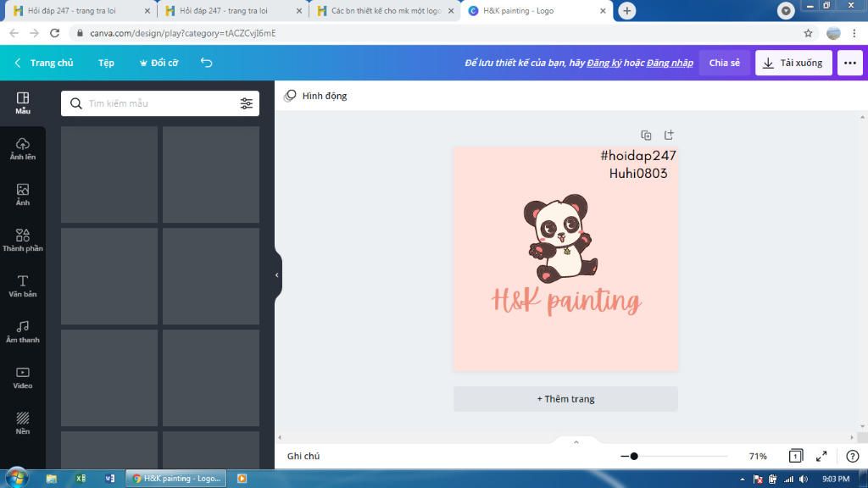868x488 pixels.
Task: Open the Thành phần elements panel
Action: (x=23, y=240)
